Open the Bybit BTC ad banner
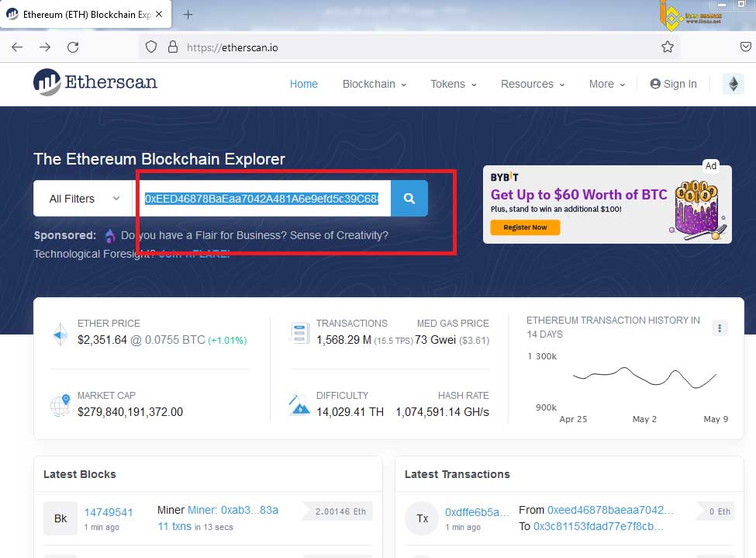This screenshot has width=756, height=558. coord(607,205)
